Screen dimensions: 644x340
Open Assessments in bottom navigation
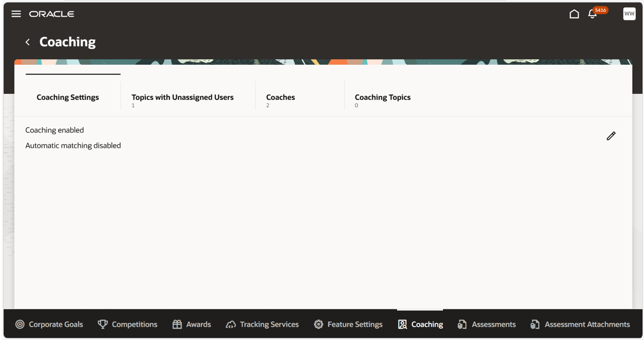(486, 324)
